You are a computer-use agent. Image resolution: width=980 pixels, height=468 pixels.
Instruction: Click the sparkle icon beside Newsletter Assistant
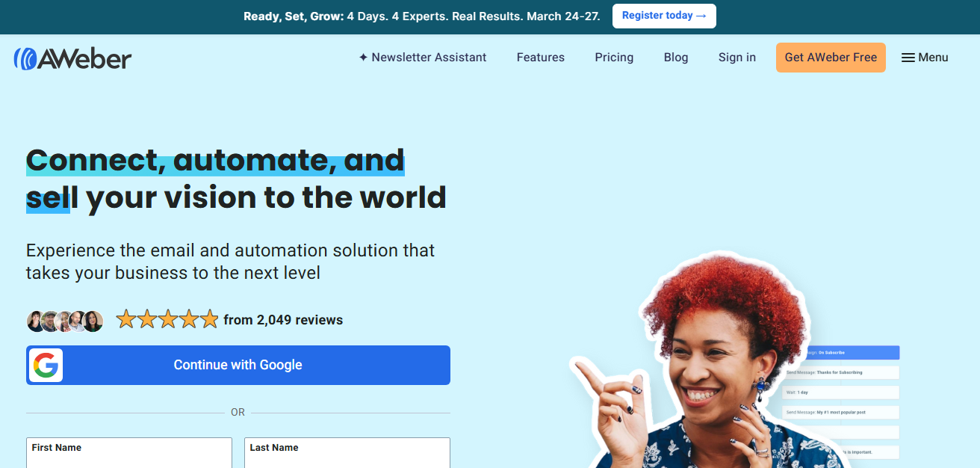pyautogui.click(x=363, y=58)
